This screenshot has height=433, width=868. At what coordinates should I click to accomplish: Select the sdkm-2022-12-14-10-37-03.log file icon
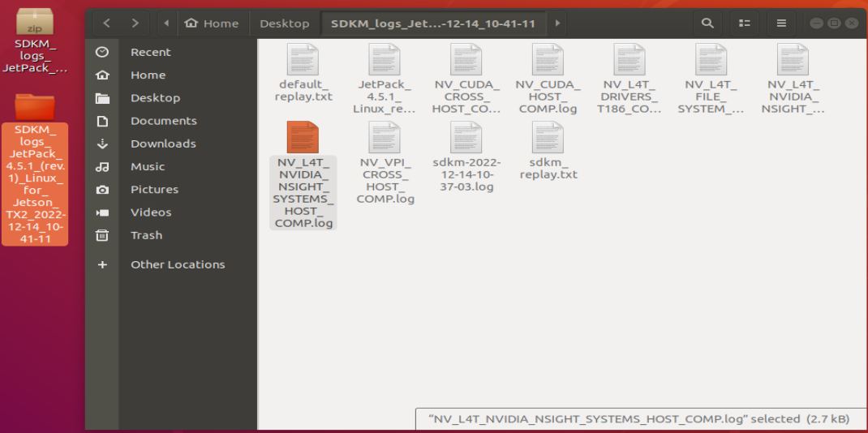click(x=466, y=137)
